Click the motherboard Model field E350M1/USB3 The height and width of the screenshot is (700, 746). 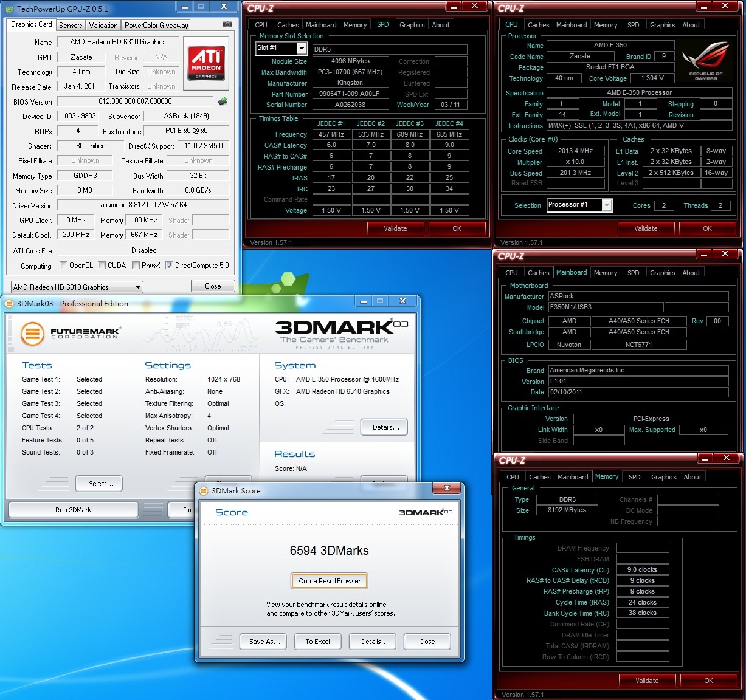click(605, 307)
